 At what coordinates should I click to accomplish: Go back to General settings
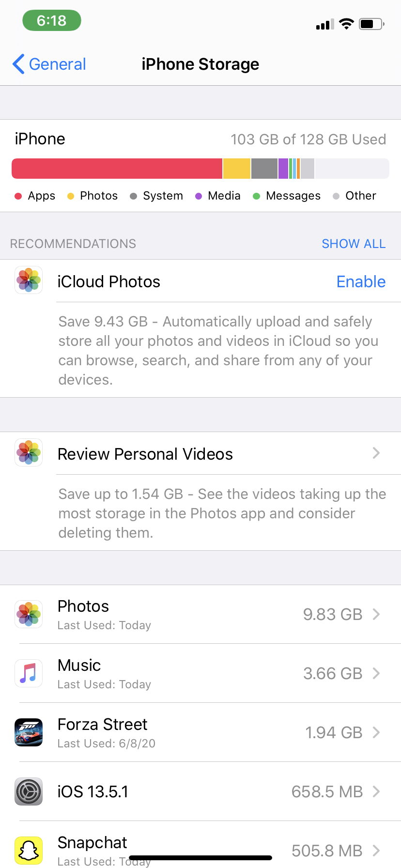[x=49, y=64]
